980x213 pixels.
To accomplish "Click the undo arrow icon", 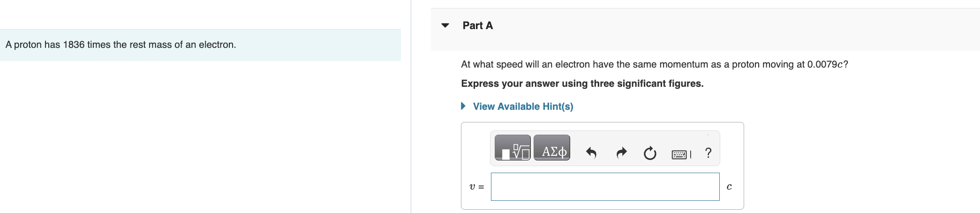I will click(x=591, y=152).
